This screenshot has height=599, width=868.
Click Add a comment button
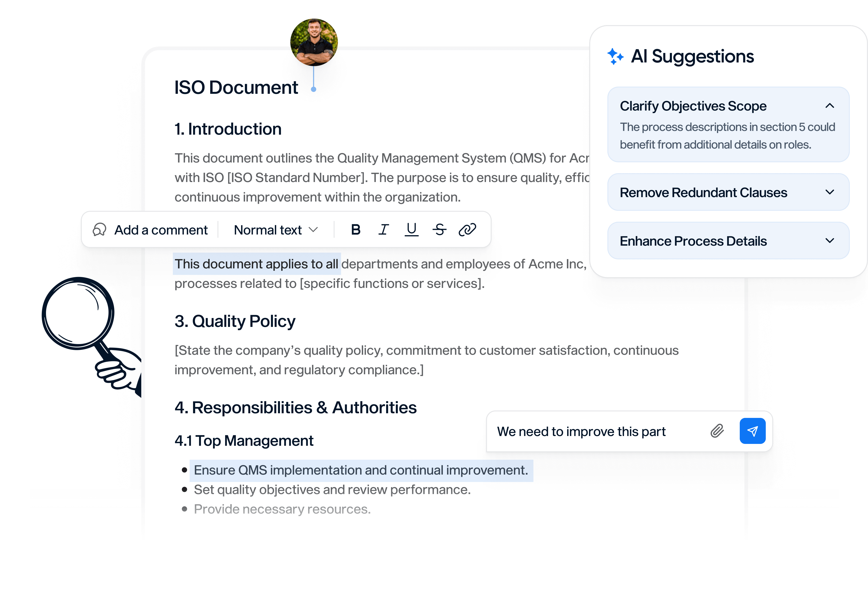161,230
